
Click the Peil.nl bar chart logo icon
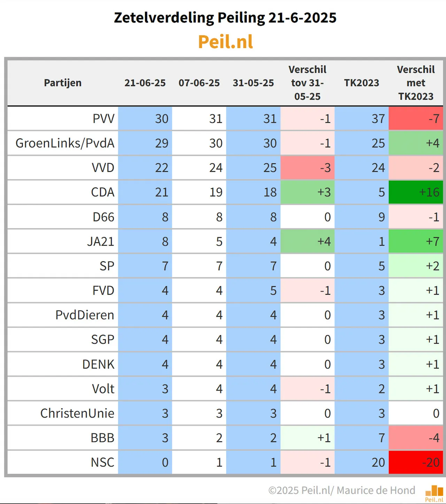434,493
